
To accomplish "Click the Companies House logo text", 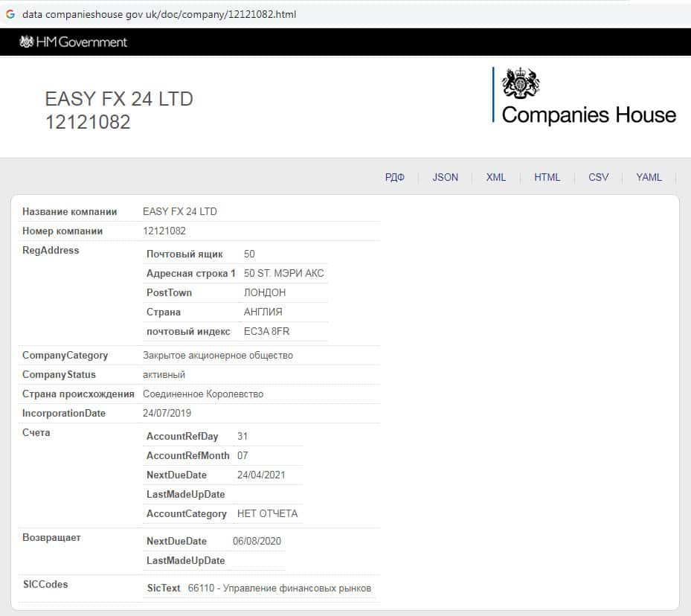I will pos(589,115).
